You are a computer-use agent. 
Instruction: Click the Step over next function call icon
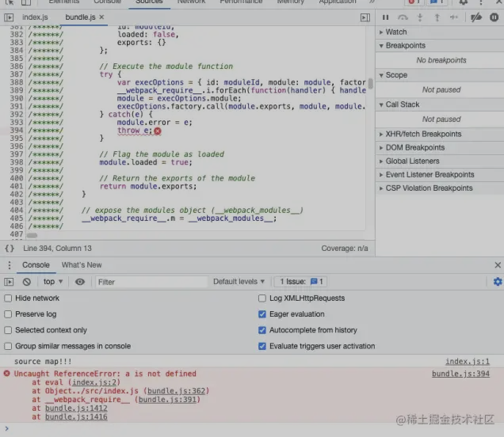[403, 17]
